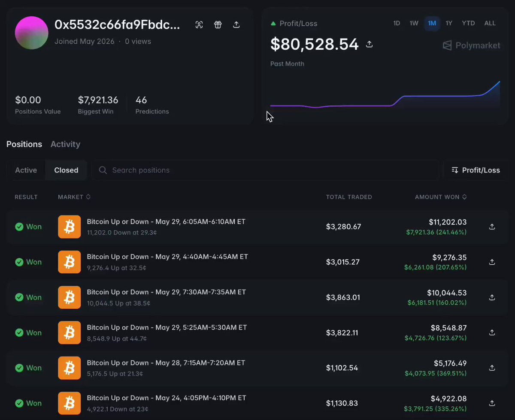Image resolution: width=515 pixels, height=420 pixels.
Task: Select the 1D time range
Action: click(x=397, y=23)
